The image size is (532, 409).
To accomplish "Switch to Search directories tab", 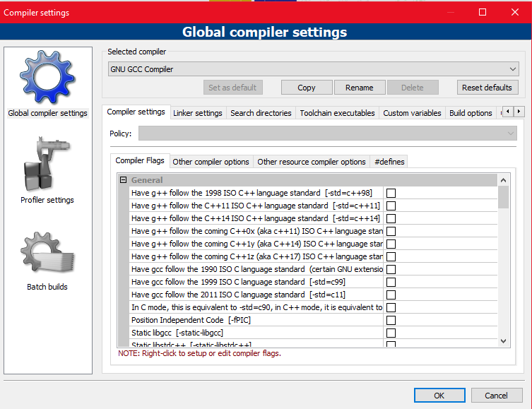I will [261, 113].
